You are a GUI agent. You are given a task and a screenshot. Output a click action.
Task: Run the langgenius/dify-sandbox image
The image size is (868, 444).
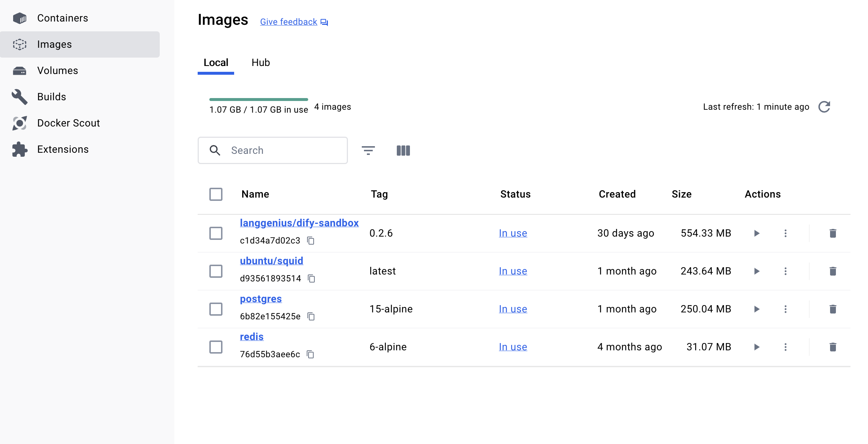[757, 233]
